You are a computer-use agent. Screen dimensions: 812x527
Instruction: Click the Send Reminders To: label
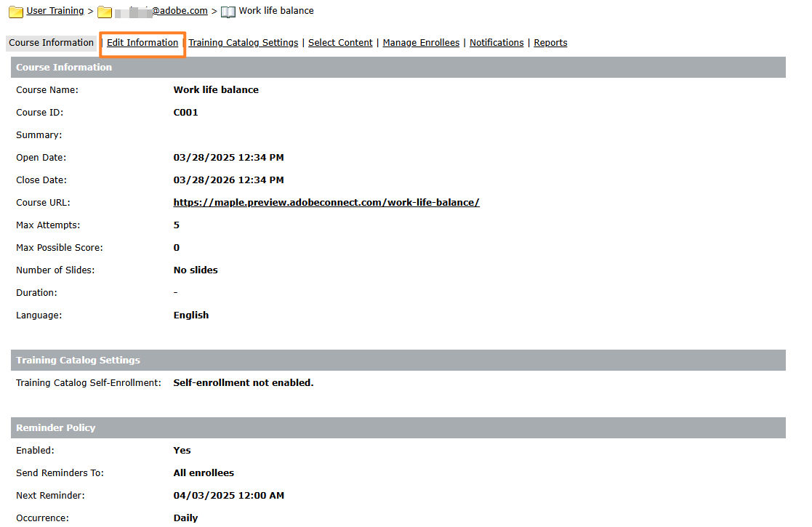pyautogui.click(x=60, y=472)
